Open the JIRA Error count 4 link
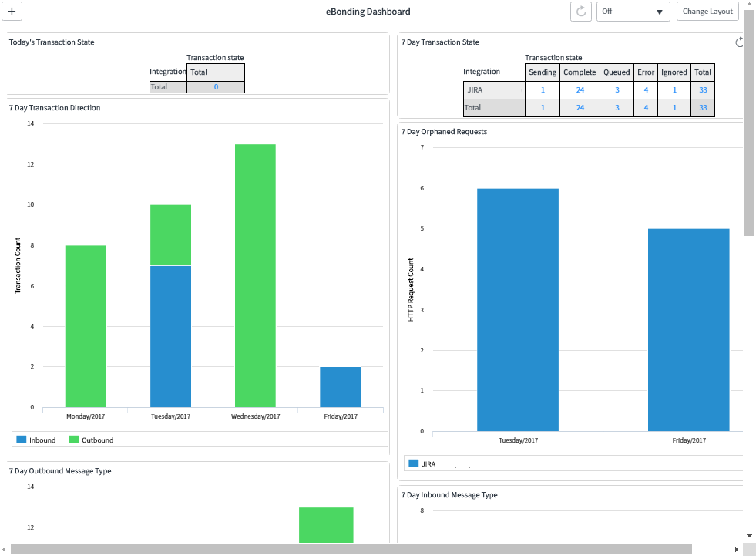Screen dimensions: 756x556 click(x=646, y=90)
